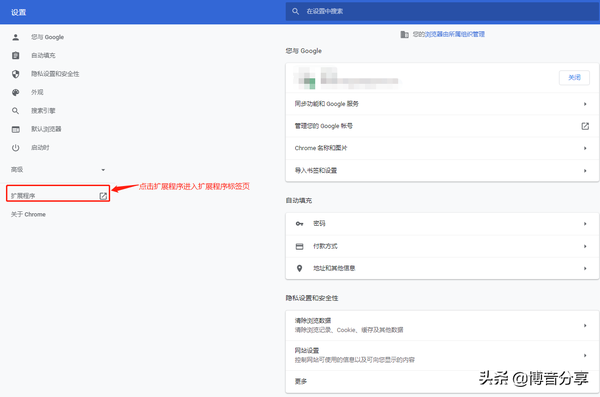Click the external link icon beside 扩展程序
The height and width of the screenshot is (397, 600).
tap(103, 196)
